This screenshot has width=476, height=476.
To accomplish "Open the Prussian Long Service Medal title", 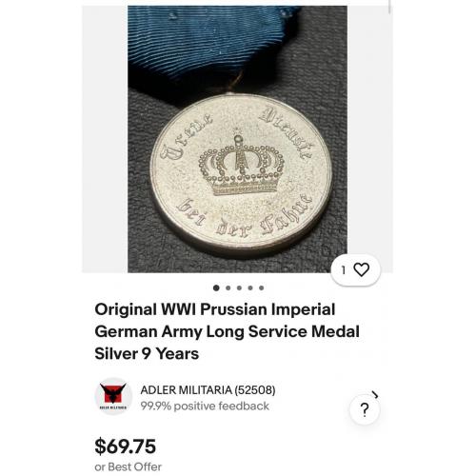I will click(x=227, y=331).
